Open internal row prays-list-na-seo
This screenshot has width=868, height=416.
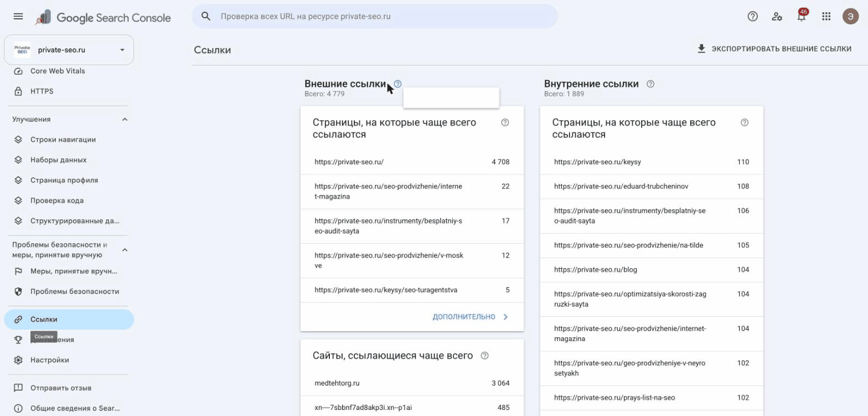pos(652,398)
